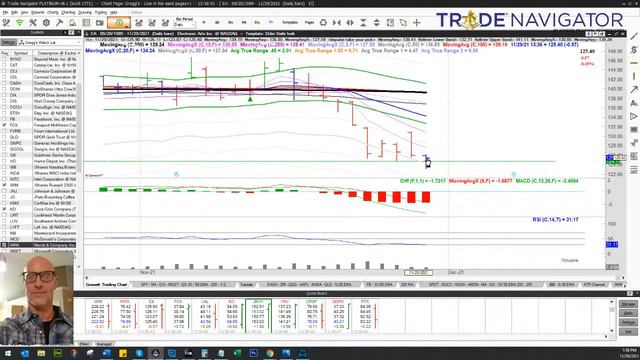Select the rectangle drawing tool
Image resolution: width=640 pixels, height=360 pixels.
pyautogui.click(x=634, y=129)
